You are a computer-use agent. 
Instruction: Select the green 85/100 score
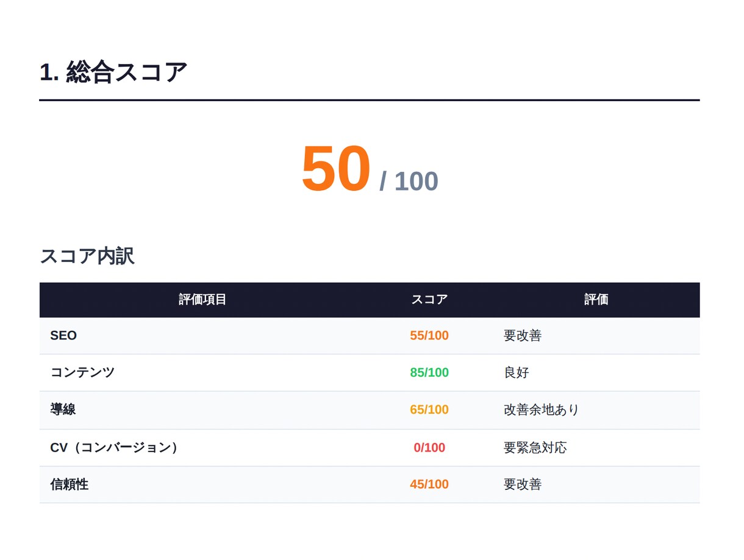coord(429,373)
